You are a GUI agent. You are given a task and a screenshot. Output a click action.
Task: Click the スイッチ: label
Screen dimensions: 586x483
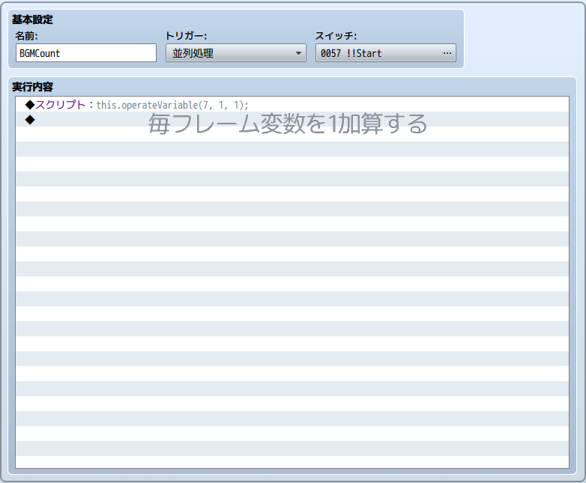click(x=336, y=36)
